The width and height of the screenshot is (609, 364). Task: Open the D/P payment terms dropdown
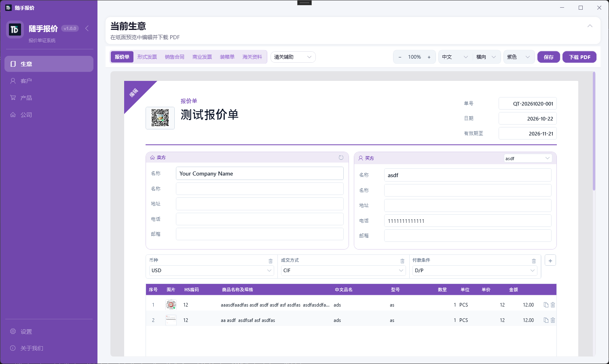click(475, 271)
